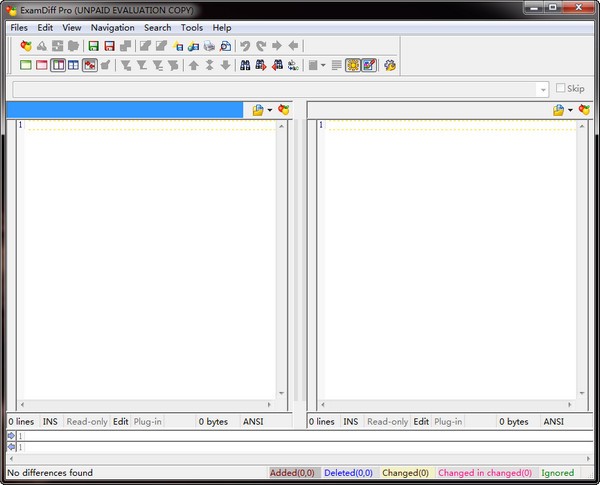Open the Search menu

[157, 28]
